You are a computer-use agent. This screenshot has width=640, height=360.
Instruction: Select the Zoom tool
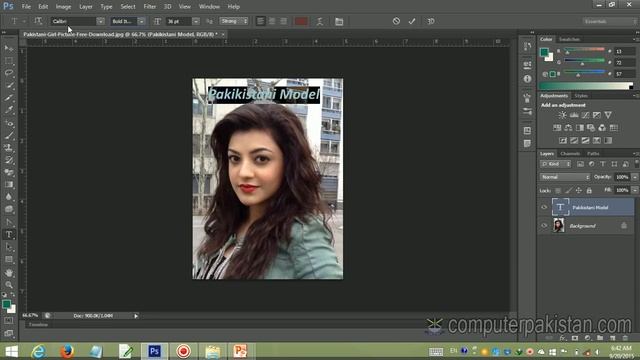tap(9, 284)
